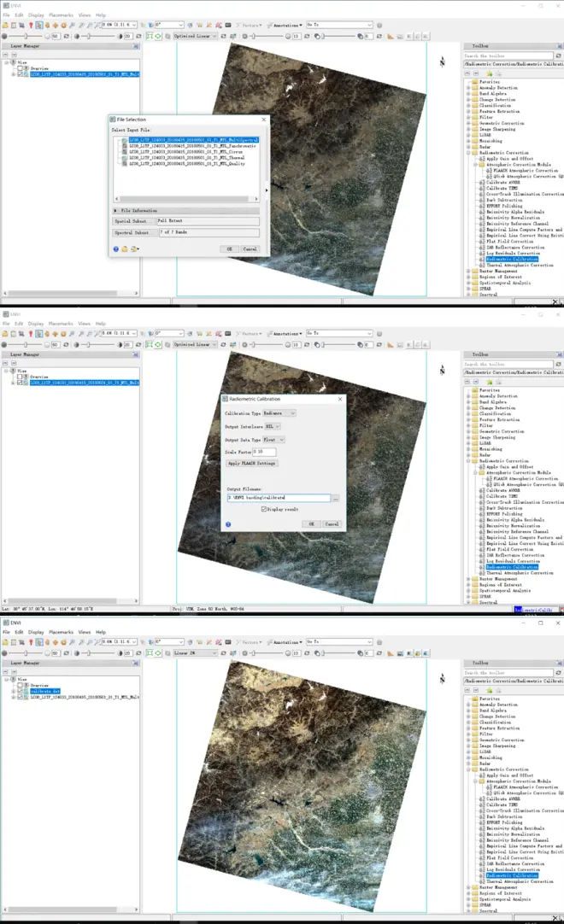The height and width of the screenshot is (924, 564).
Task: Click the Help icon in File Selection dialog
Action: point(115,249)
